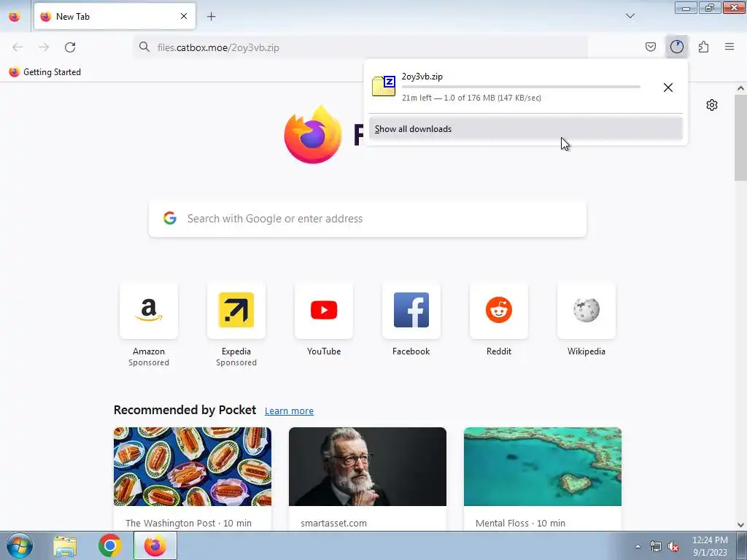Click the Firefox View icon beside the tab

(15, 16)
